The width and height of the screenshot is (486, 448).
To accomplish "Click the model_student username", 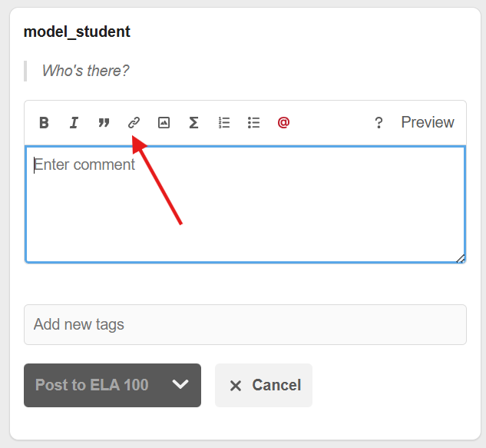I will click(x=77, y=32).
